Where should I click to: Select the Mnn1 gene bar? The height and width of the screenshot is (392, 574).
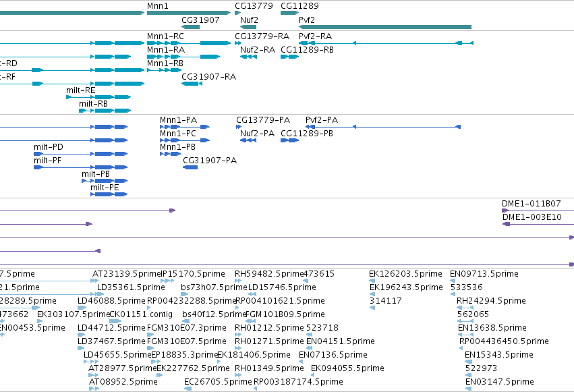click(x=189, y=13)
